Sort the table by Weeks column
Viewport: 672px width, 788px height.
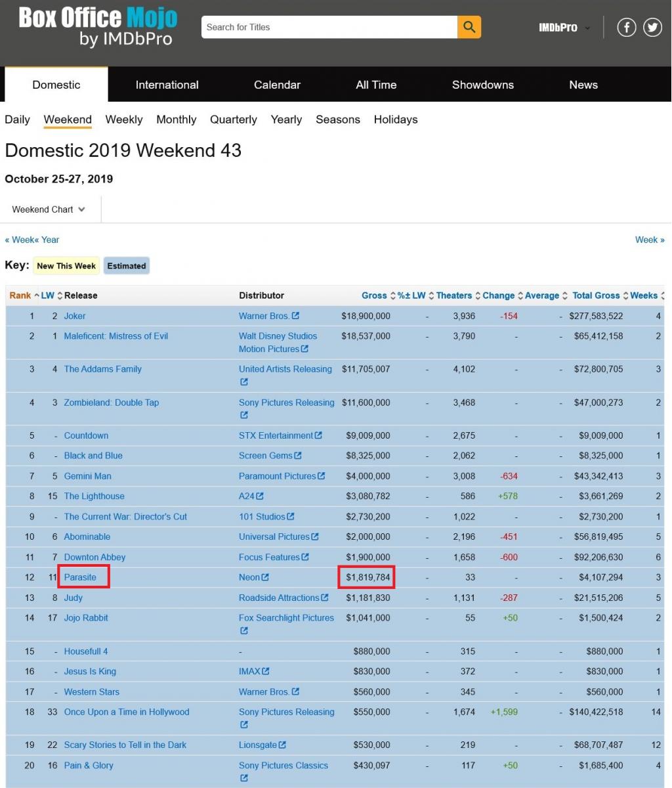tap(647, 295)
